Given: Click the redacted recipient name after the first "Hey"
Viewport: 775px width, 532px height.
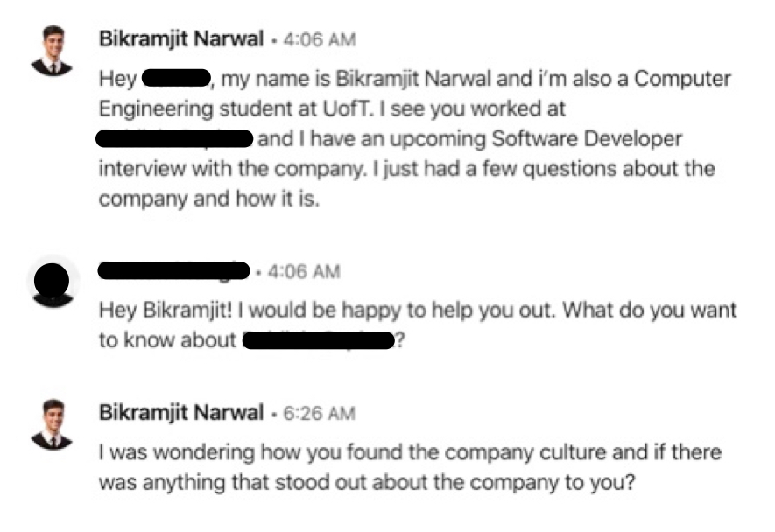Looking at the screenshot, I should [x=176, y=80].
